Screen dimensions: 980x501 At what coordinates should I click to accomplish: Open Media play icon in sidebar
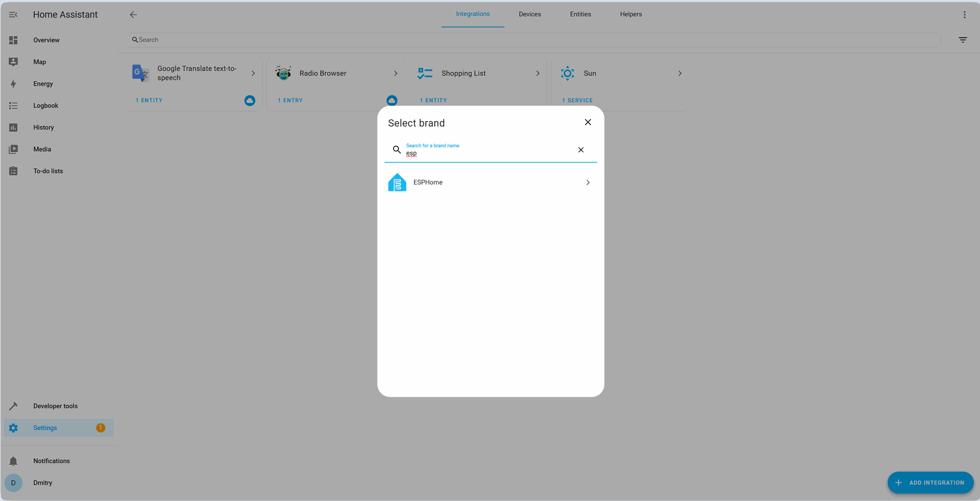(13, 149)
